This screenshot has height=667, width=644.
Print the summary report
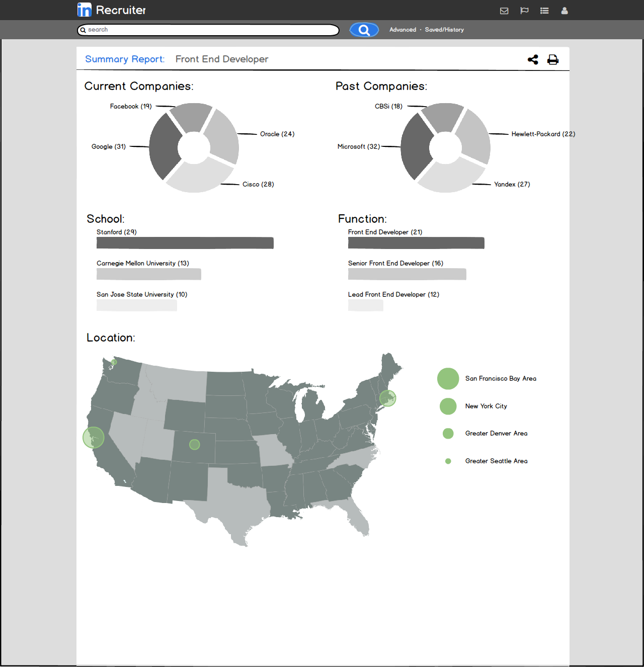[553, 59]
